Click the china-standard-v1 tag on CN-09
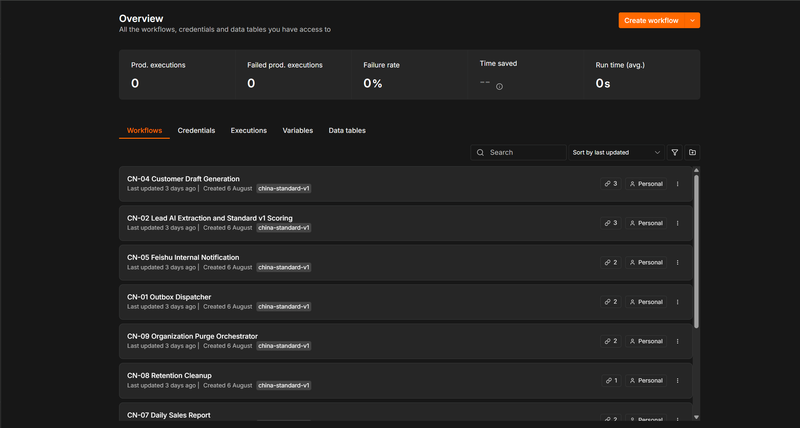The image size is (800, 428). pyautogui.click(x=284, y=346)
